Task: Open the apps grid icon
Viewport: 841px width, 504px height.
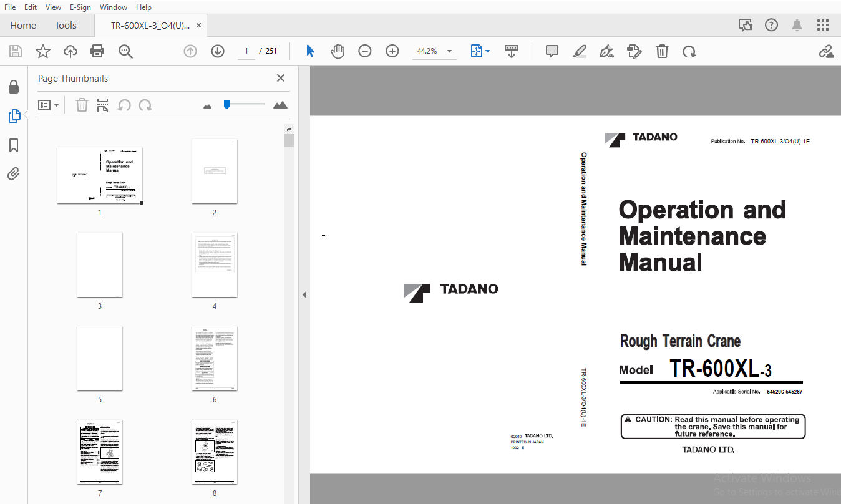Action: pyautogui.click(x=823, y=25)
